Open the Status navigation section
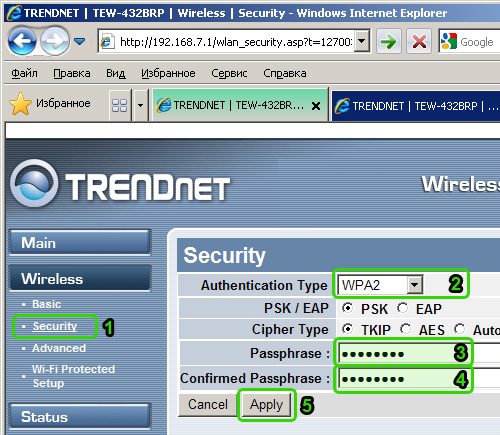The width and height of the screenshot is (500, 435). (80, 417)
